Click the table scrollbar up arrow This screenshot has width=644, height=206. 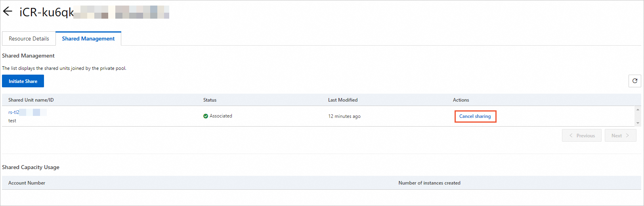(638, 110)
